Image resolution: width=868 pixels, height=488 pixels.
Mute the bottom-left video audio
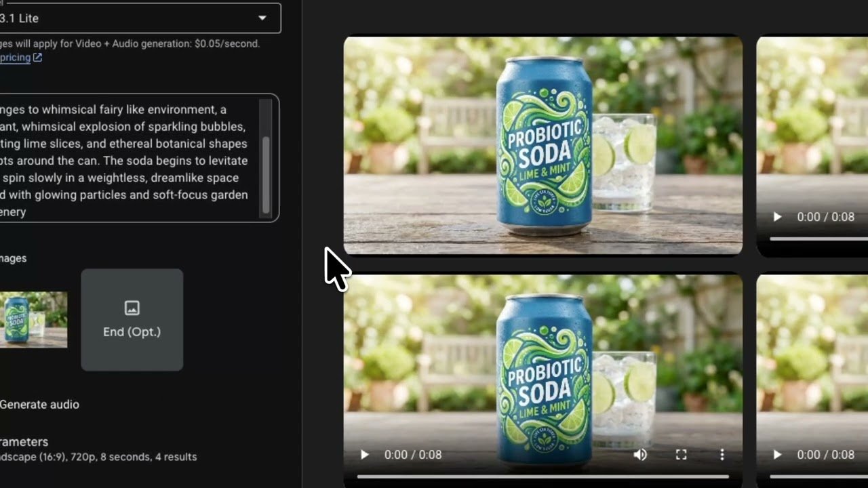pyautogui.click(x=640, y=455)
